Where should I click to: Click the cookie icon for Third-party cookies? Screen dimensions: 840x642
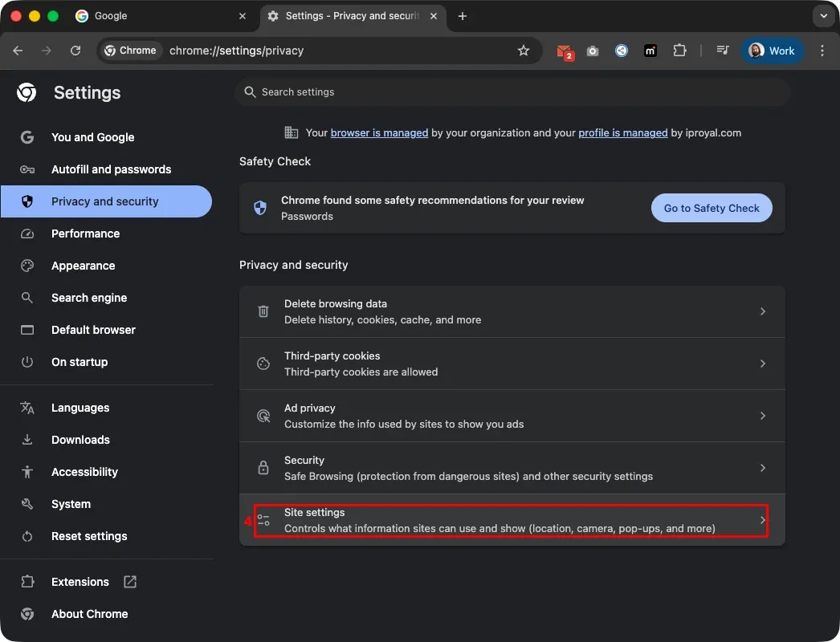[x=263, y=364]
